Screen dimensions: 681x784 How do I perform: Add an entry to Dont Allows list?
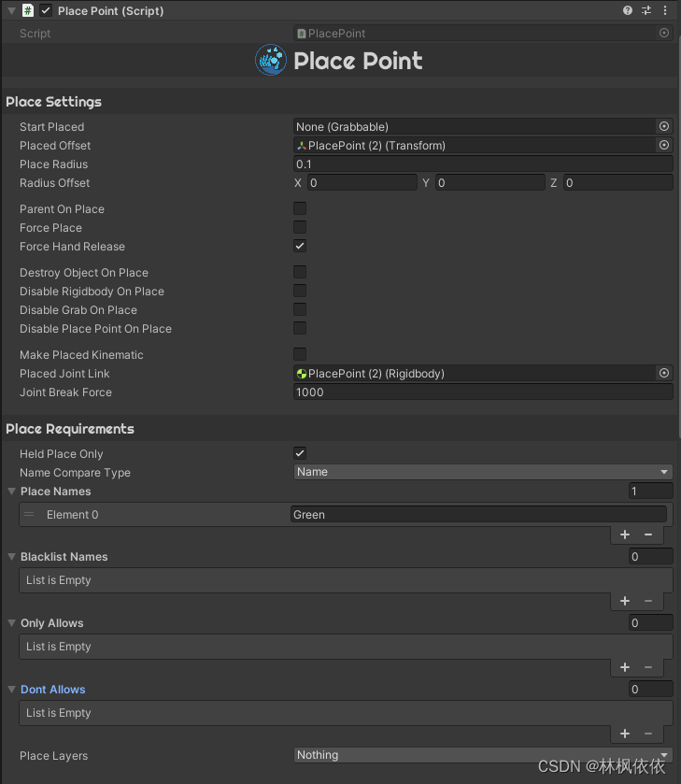625,734
